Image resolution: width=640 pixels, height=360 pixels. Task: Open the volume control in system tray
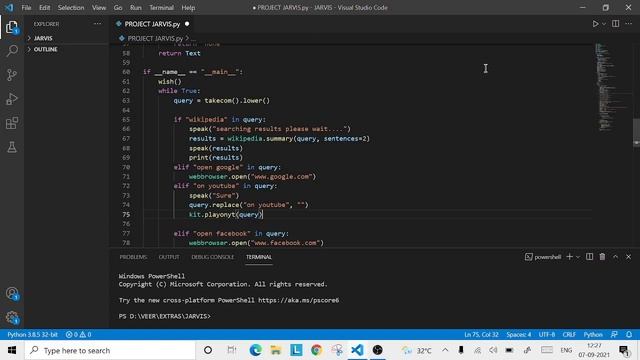493,350
